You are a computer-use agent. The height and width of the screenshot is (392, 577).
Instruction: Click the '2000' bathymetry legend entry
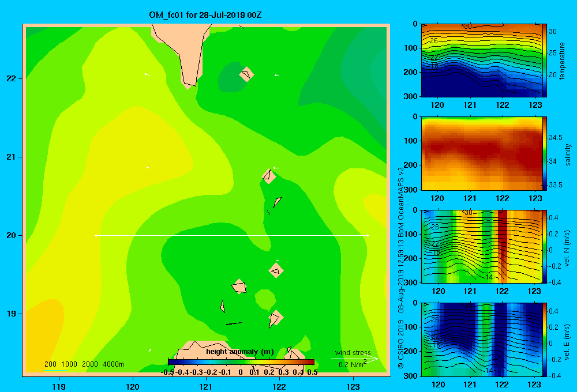(90, 364)
